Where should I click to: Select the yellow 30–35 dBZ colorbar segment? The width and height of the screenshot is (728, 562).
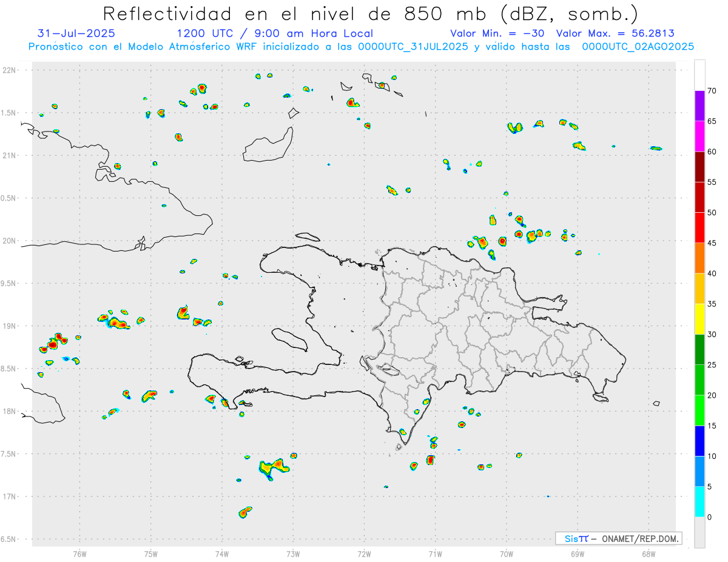(699, 319)
